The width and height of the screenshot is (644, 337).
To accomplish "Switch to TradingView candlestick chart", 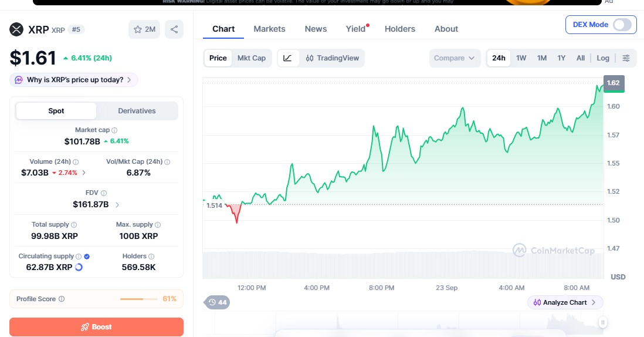I will coord(333,58).
